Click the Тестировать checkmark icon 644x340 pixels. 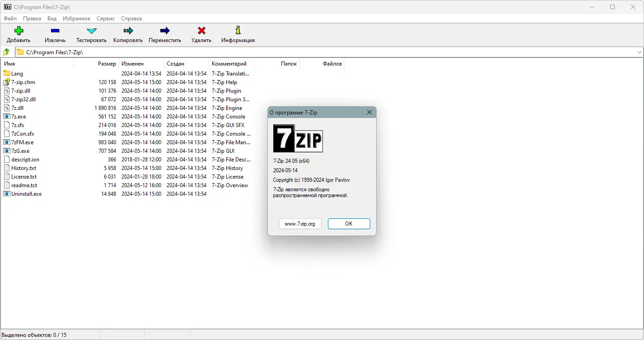coord(92,31)
